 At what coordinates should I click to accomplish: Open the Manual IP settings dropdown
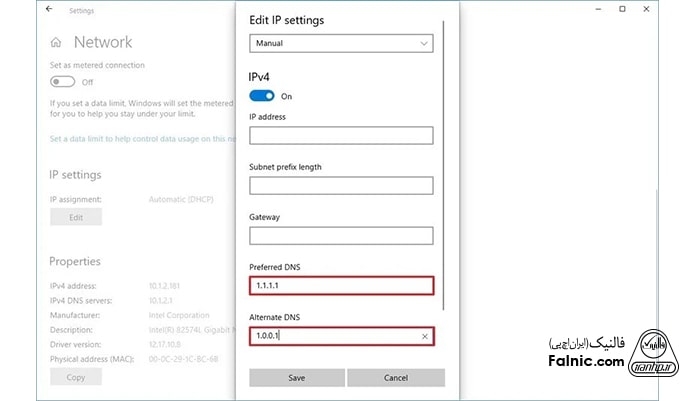(x=341, y=44)
